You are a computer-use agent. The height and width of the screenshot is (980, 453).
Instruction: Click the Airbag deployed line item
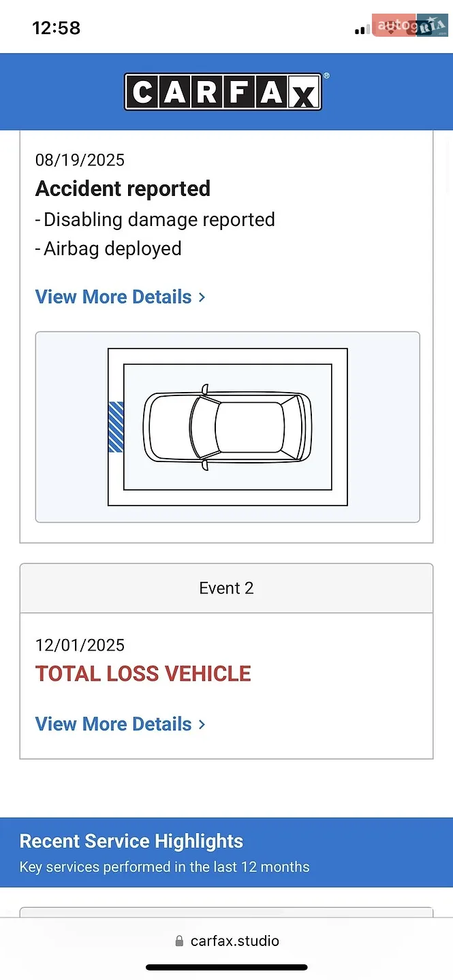point(108,248)
